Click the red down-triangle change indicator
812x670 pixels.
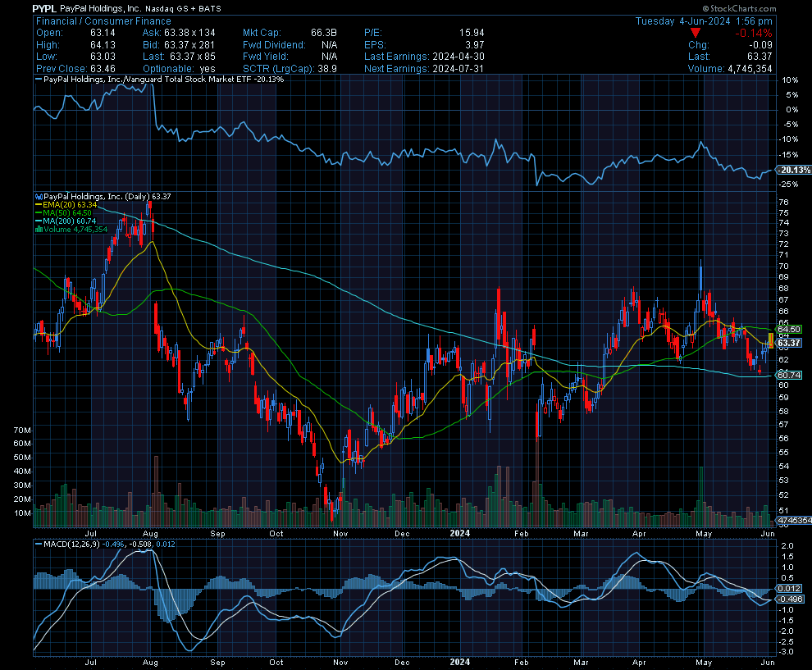(696, 34)
